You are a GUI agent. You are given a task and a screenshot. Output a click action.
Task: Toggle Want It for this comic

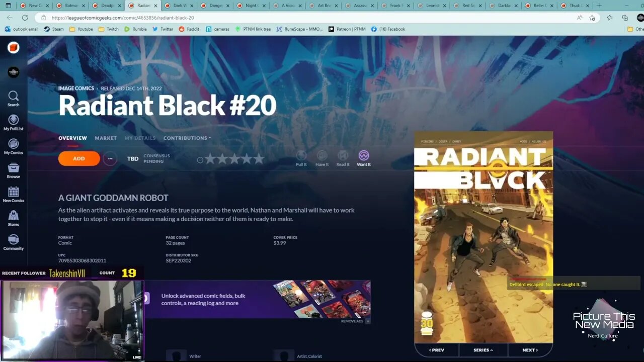364,158
